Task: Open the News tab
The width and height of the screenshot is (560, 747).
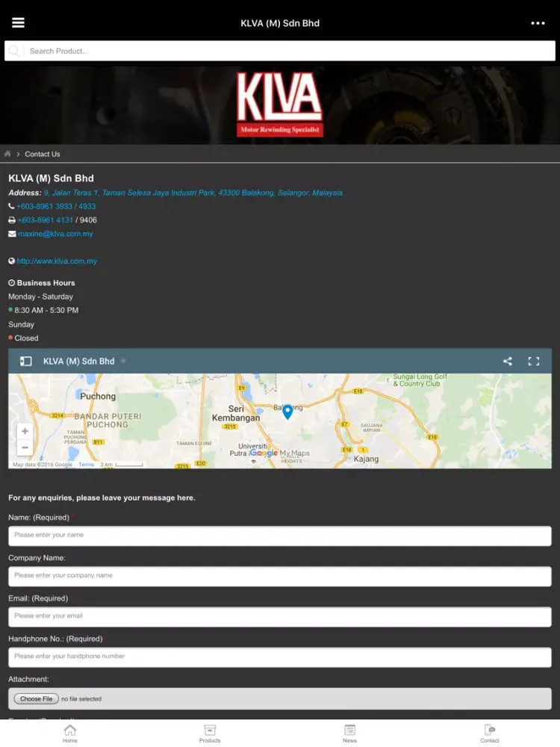Action: 350,734
